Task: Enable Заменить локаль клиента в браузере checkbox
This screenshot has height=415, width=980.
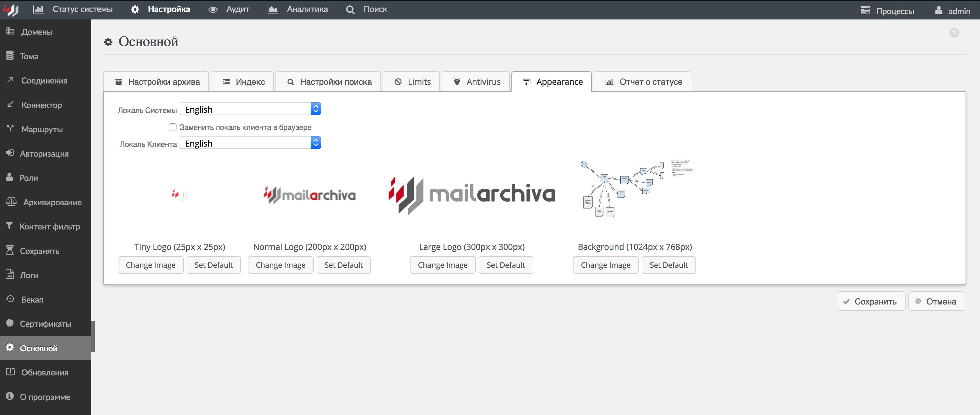Action: 173,127
